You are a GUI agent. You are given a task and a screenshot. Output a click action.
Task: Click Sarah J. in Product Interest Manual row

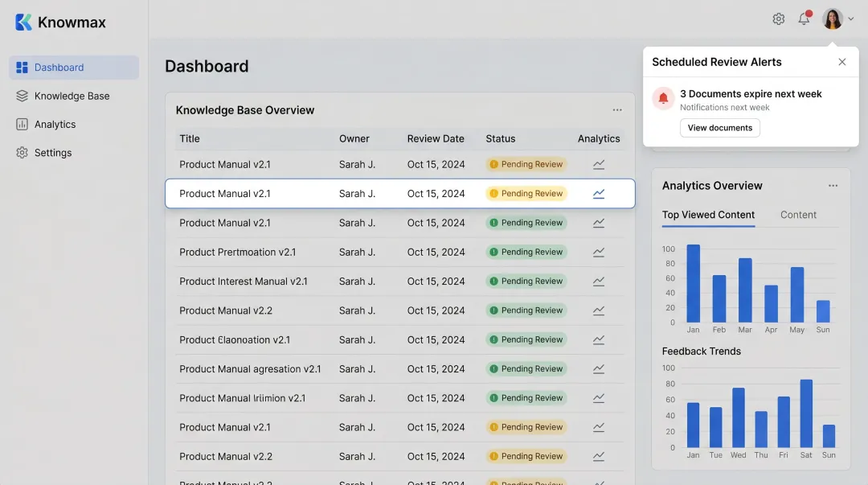tap(357, 282)
